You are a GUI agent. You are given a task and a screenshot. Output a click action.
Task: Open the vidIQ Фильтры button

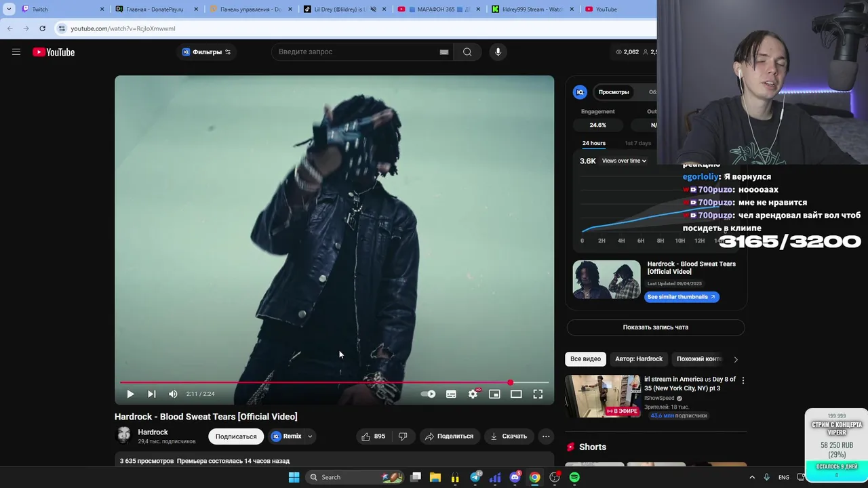tap(206, 52)
